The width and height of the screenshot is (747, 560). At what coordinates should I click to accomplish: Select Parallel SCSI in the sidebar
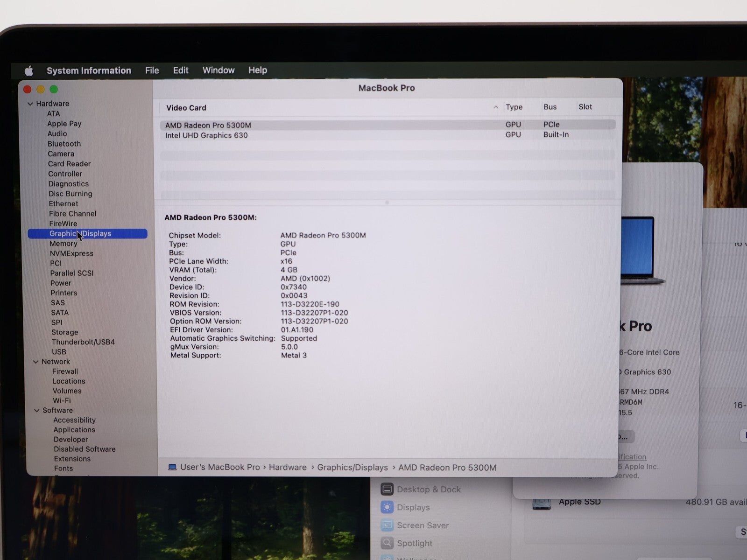72,273
